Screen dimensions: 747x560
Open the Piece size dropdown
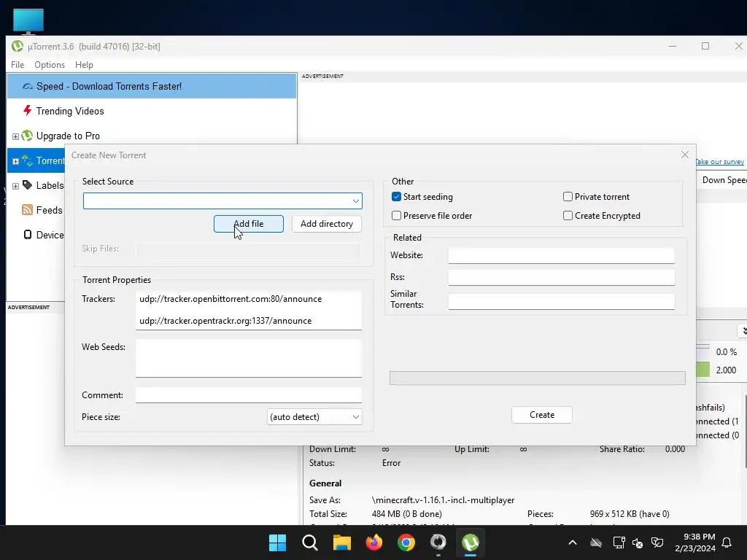(x=314, y=417)
